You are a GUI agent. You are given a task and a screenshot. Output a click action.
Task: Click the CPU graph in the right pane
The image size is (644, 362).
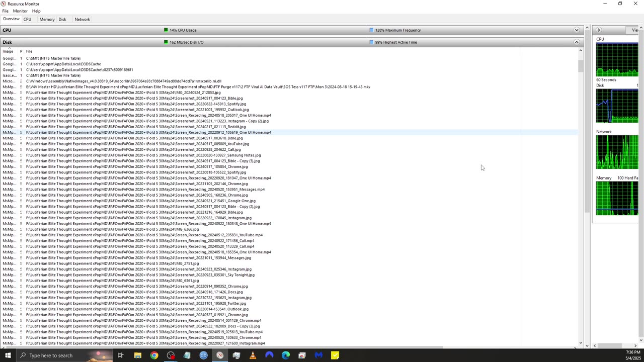[617, 59]
